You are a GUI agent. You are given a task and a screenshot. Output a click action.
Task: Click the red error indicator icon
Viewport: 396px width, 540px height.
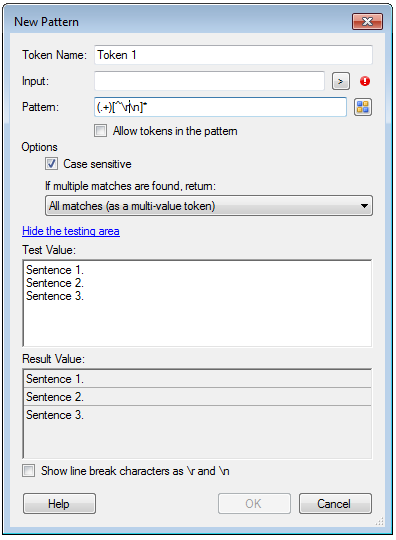365,81
